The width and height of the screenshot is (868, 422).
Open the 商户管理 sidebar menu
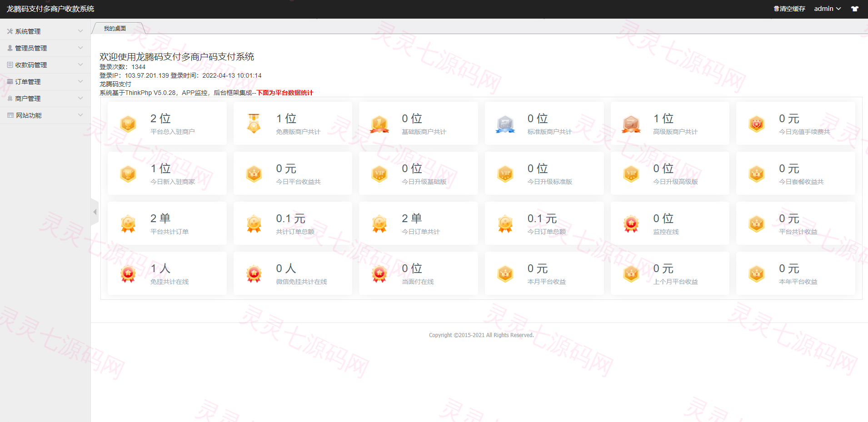[x=45, y=99]
